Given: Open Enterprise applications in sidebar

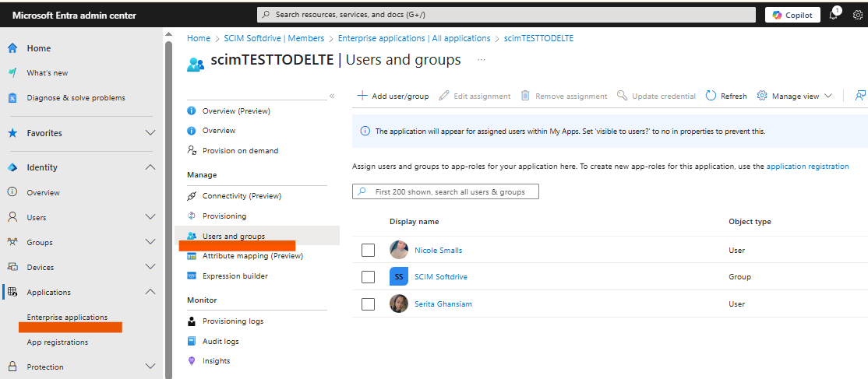Looking at the screenshot, I should point(67,317).
